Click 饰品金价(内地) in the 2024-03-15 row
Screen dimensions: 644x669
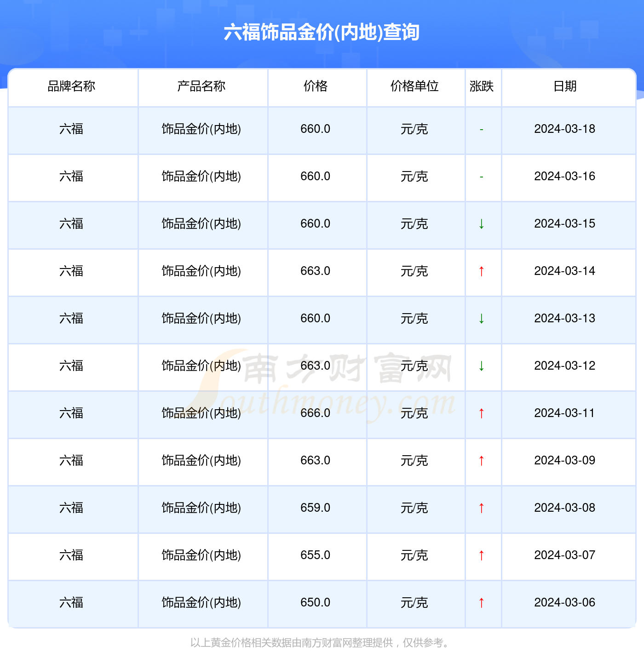201,223
